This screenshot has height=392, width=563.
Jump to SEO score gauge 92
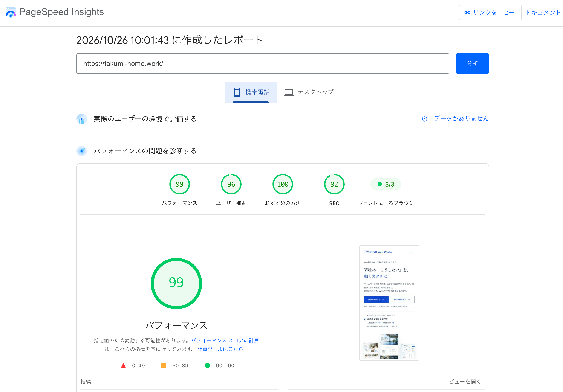pos(334,184)
